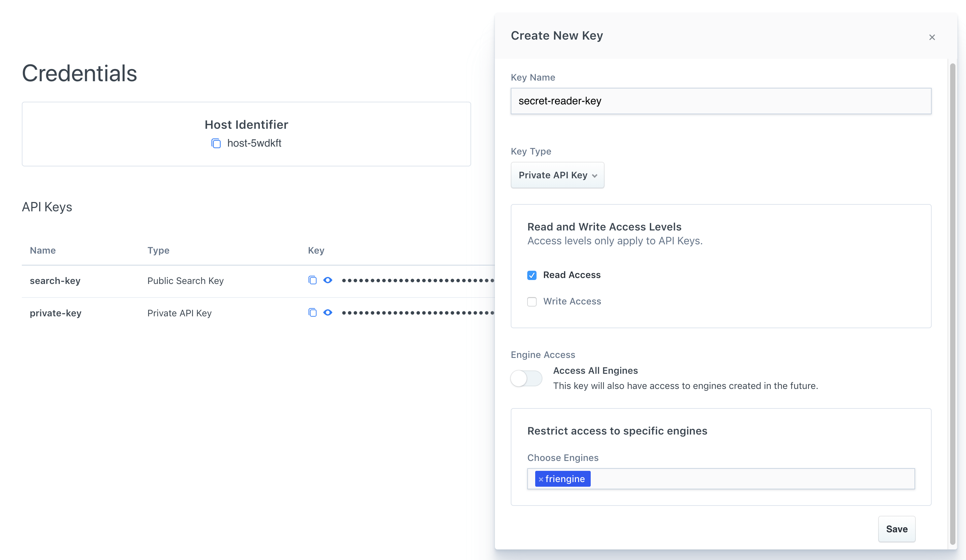Screen dimensions: 966x560
Task: Show the private-key with eye icon
Action: point(328,313)
